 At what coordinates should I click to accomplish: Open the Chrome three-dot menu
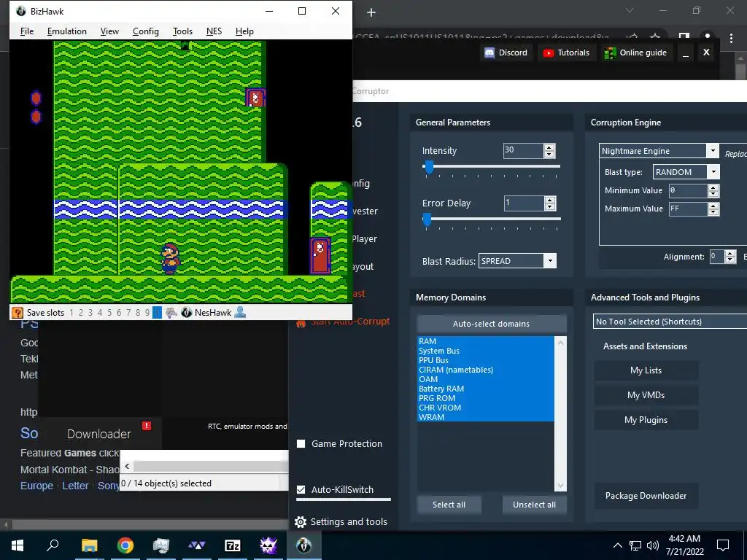click(x=731, y=38)
